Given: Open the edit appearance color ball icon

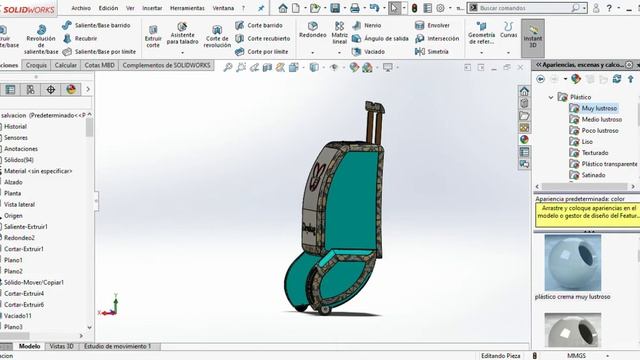Looking at the screenshot, I should [354, 67].
